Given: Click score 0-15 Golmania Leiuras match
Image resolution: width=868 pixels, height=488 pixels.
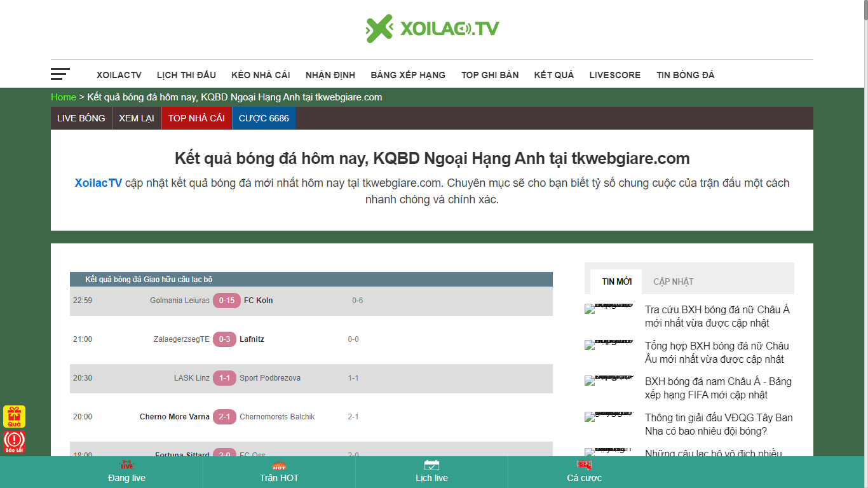Looking at the screenshot, I should point(227,301).
